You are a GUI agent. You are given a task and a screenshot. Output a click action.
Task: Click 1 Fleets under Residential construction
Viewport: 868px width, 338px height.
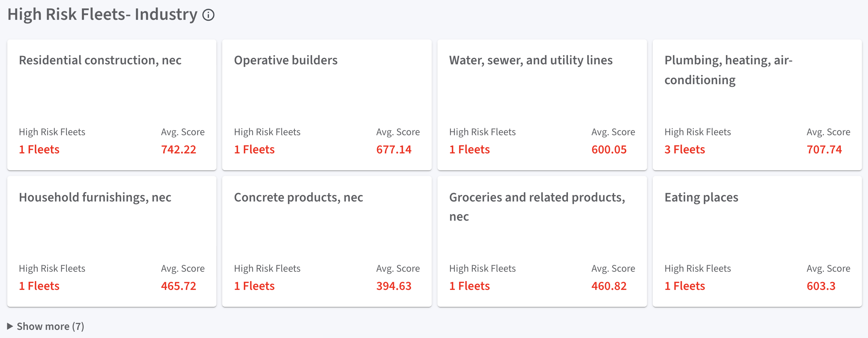pos(39,149)
